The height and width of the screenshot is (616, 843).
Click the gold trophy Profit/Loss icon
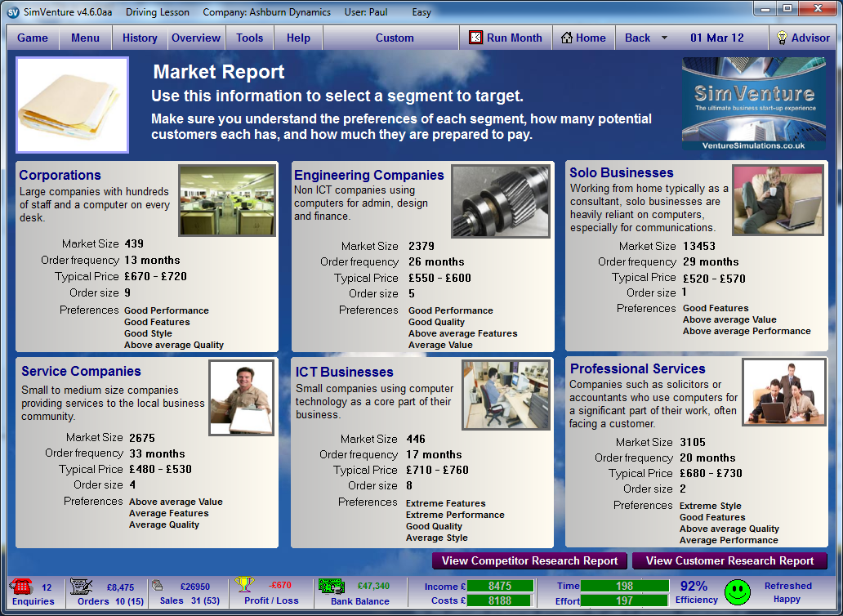click(244, 585)
